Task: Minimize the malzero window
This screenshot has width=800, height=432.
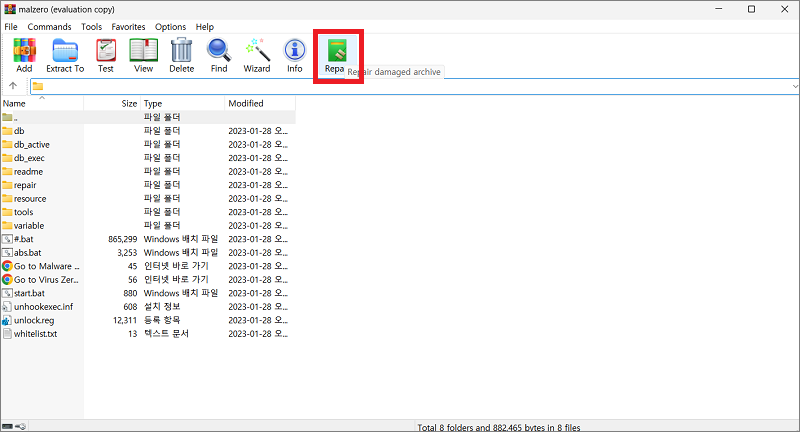Action: pyautogui.click(x=718, y=9)
